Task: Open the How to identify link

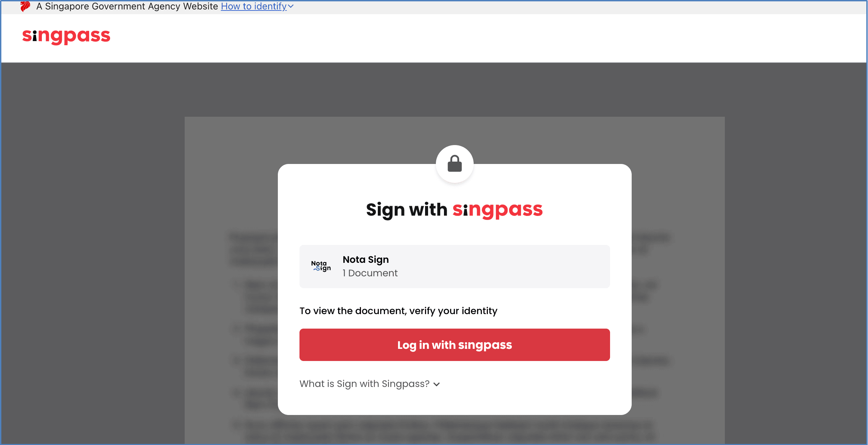Action: pyautogui.click(x=254, y=6)
